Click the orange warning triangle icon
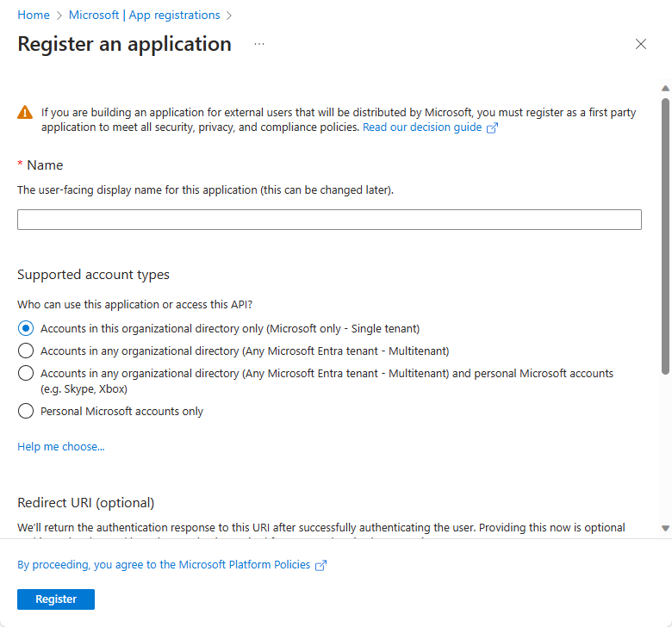This screenshot has height=627, width=672. point(25,113)
